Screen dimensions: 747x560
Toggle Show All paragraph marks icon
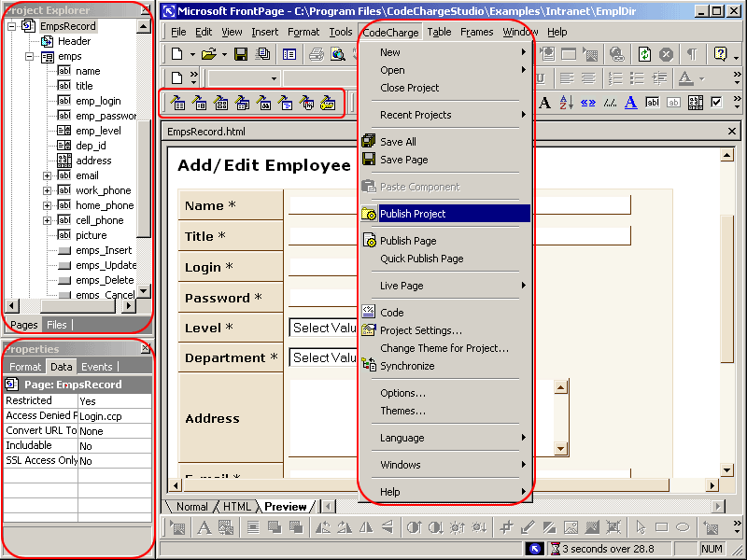point(692,54)
